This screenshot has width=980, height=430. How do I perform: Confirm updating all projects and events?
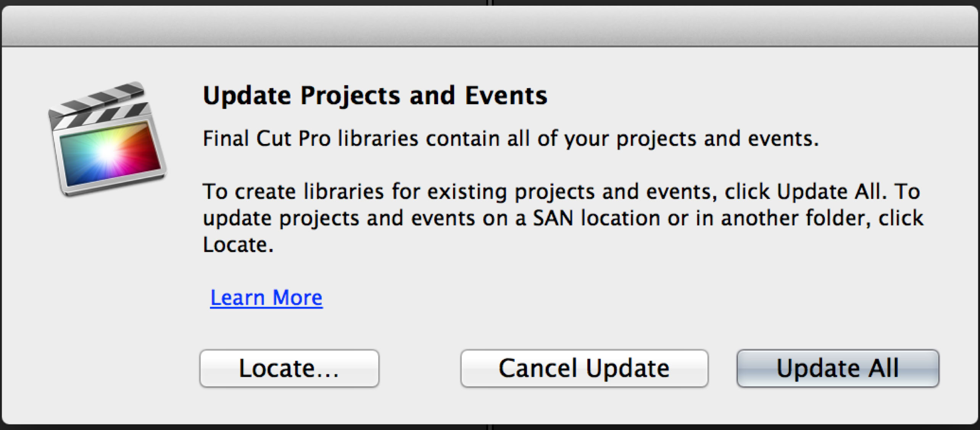coord(838,369)
